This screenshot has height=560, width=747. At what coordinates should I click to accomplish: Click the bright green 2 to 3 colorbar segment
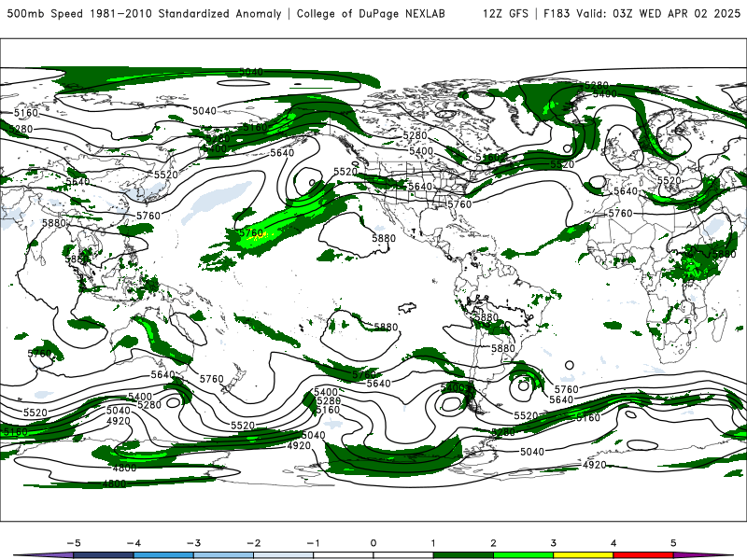point(524,555)
